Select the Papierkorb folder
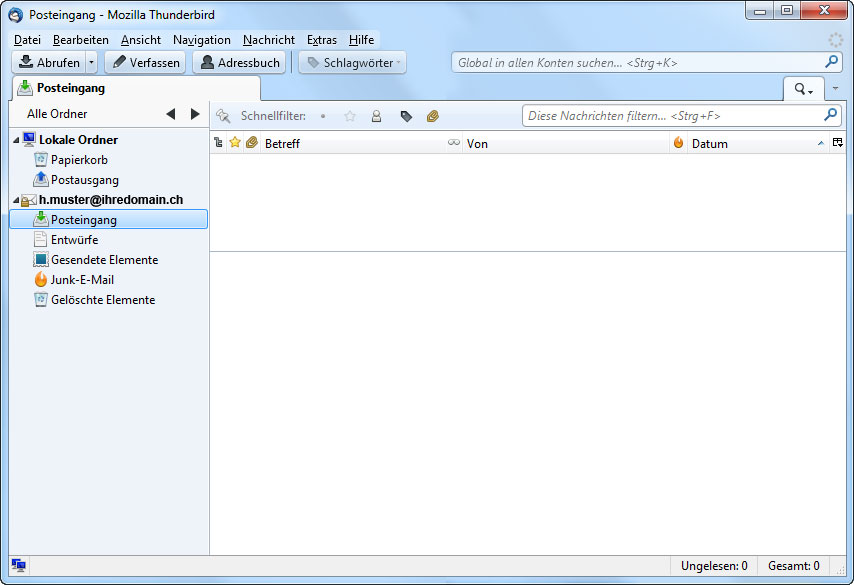The width and height of the screenshot is (854, 585). 80,160
